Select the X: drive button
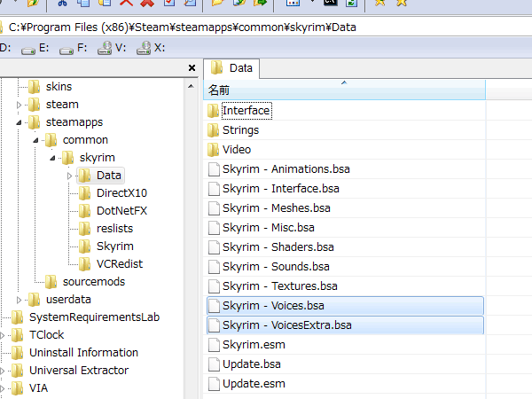Viewport: 532px width, 399px height. coord(151,48)
